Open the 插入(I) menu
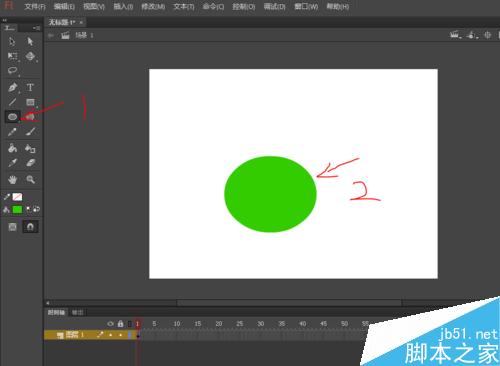 tap(123, 7)
